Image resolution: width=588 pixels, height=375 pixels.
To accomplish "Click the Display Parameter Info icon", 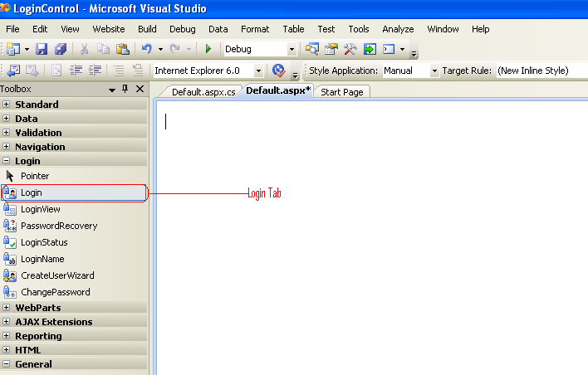I will point(32,71).
